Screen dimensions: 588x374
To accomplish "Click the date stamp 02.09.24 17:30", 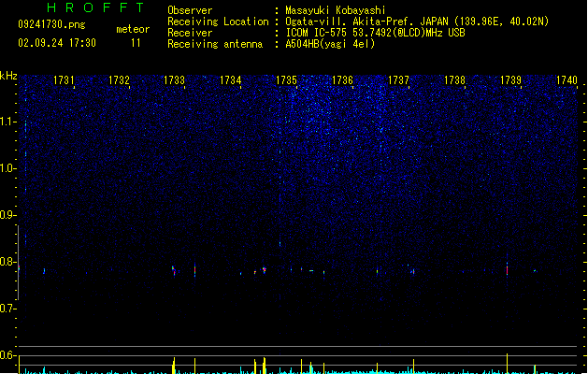I will point(57,43).
